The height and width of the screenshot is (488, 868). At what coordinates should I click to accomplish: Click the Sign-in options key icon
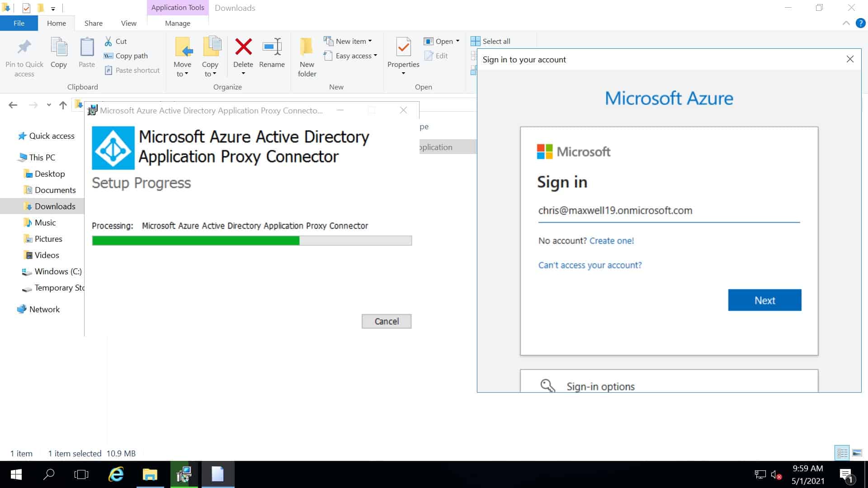pos(547,385)
